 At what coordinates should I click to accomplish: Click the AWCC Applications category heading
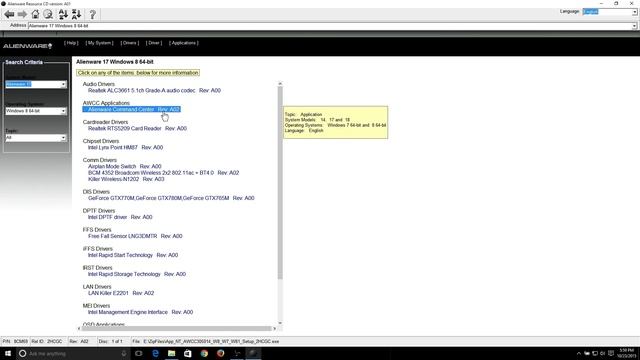(106, 103)
